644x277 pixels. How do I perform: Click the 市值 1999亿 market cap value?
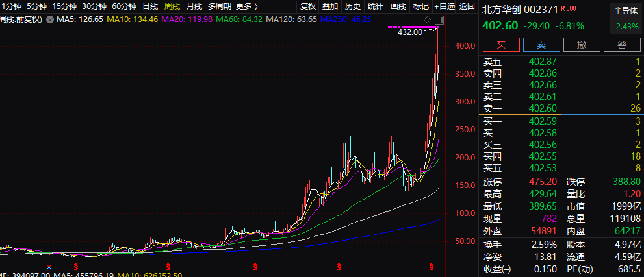626,206
